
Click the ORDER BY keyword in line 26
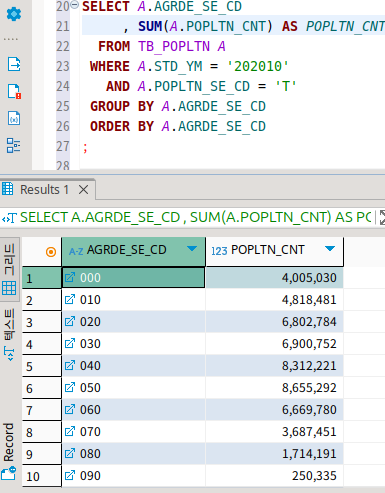[122, 126]
